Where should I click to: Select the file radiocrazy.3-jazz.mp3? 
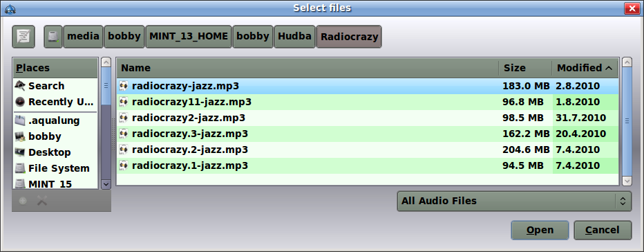[368, 134]
